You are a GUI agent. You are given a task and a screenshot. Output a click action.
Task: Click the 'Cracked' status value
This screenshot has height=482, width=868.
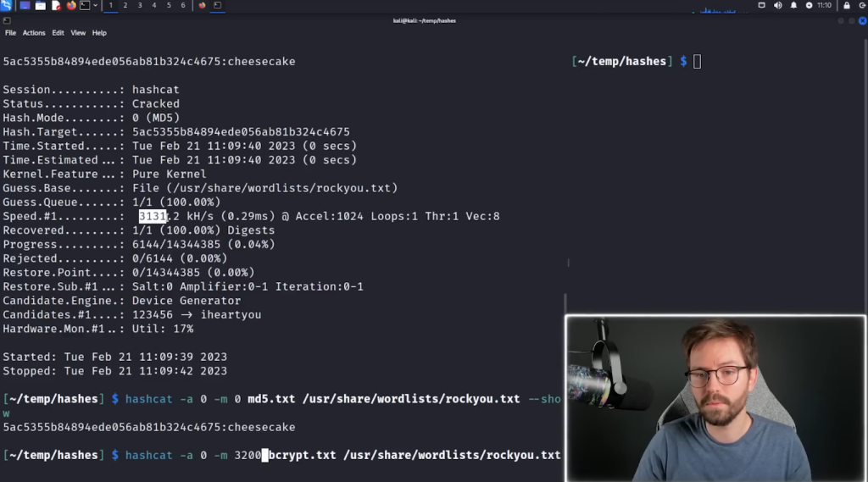click(156, 103)
